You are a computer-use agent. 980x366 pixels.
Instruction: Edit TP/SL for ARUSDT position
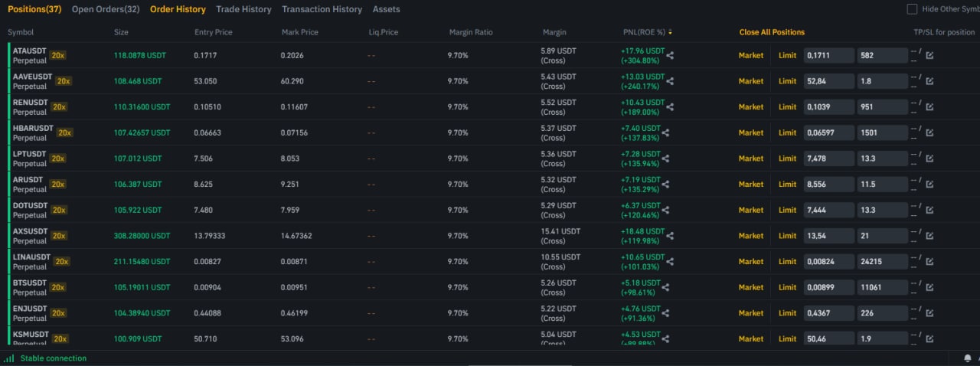pos(929,184)
